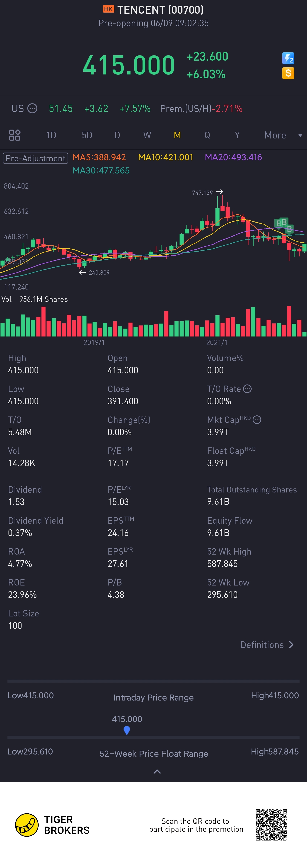Tap the P/B 4.38 value
This screenshot has width=307, height=868.
point(116,595)
